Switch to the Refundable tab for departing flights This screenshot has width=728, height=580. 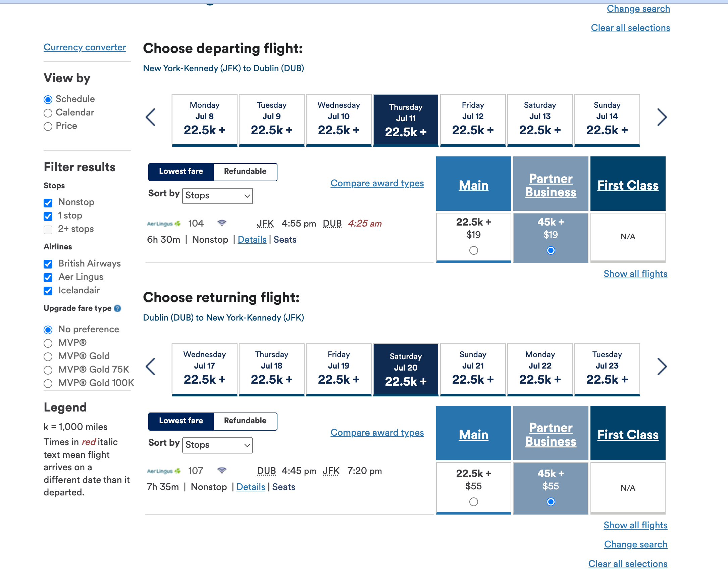(245, 172)
